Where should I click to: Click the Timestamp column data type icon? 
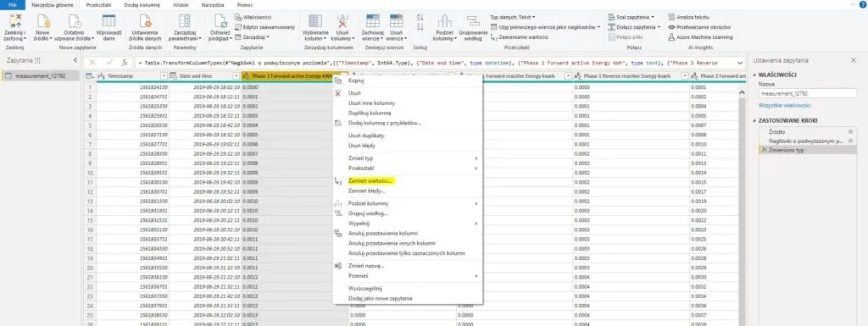102,75
